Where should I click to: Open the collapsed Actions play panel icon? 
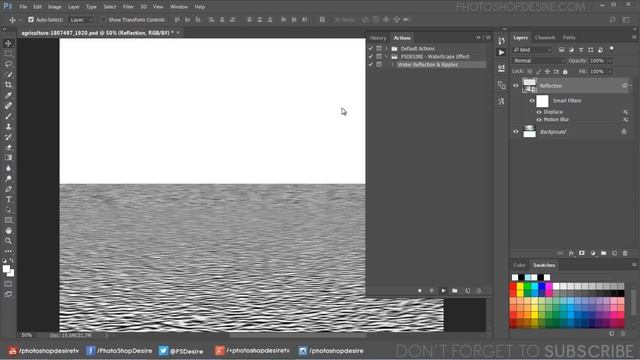501,52
